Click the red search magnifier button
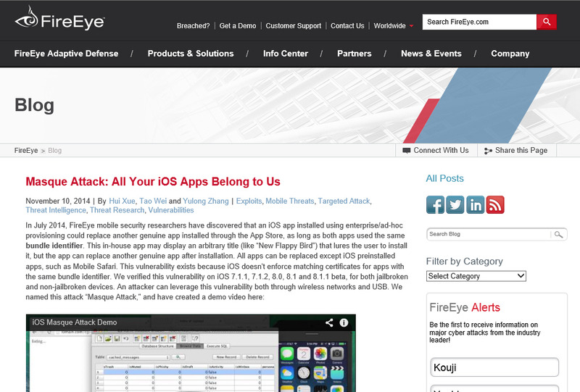 (x=546, y=22)
